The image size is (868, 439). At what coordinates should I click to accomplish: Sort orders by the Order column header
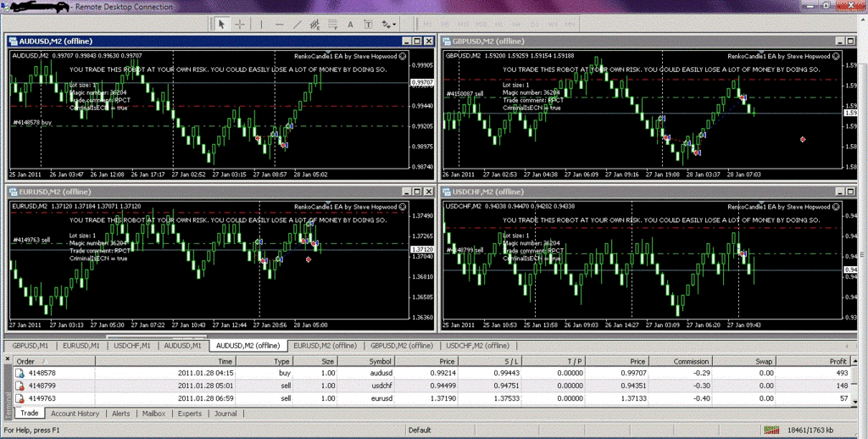(x=53, y=361)
